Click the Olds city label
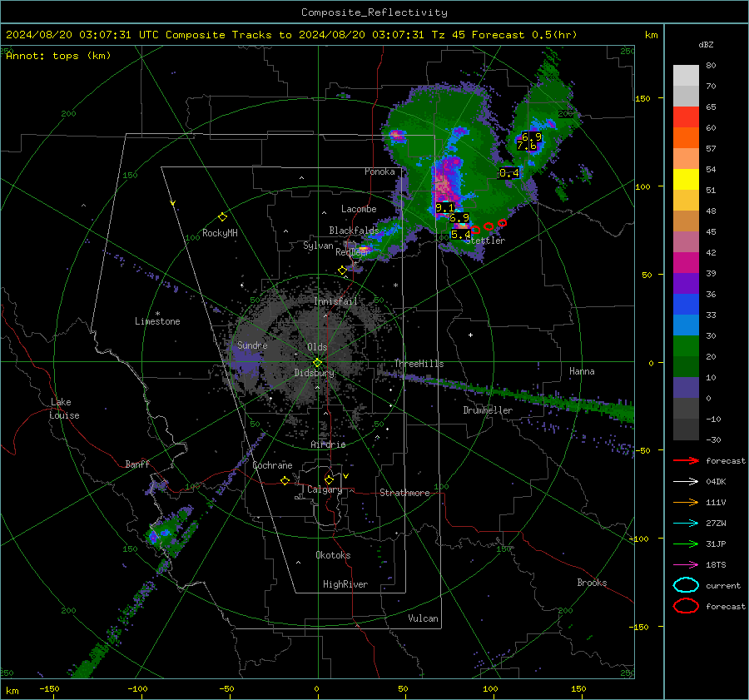Viewport: 749px width, 700px height. (x=317, y=347)
